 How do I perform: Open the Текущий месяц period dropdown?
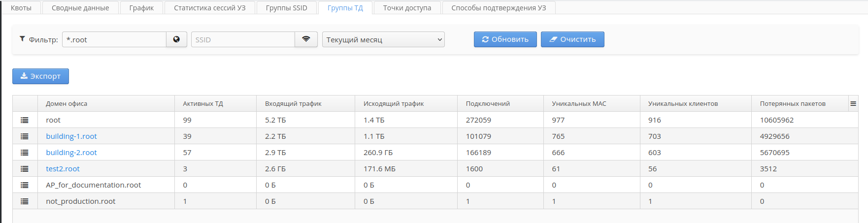click(x=383, y=39)
